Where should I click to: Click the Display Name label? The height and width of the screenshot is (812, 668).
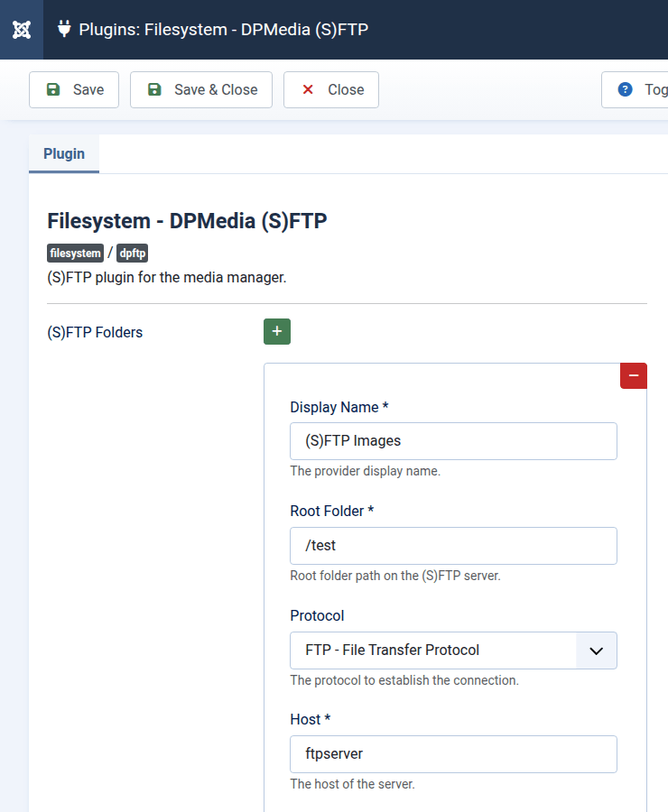point(339,407)
